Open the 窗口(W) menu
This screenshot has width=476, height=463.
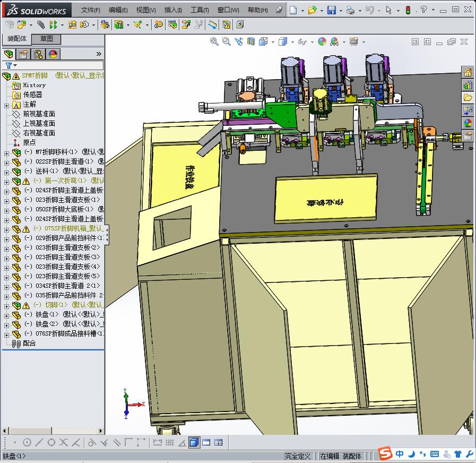(x=228, y=10)
